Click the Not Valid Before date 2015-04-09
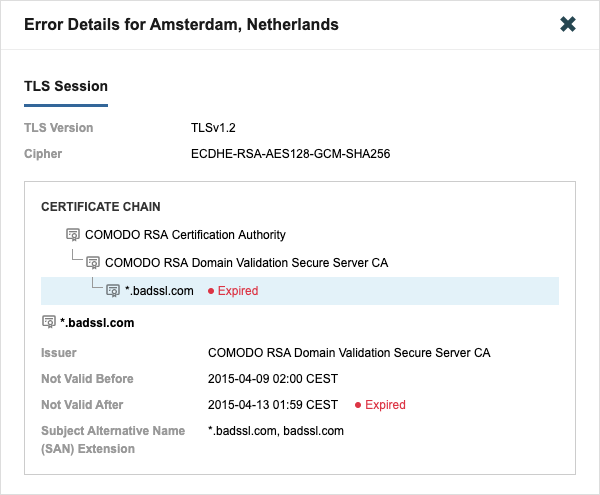The image size is (600, 495). (273, 379)
